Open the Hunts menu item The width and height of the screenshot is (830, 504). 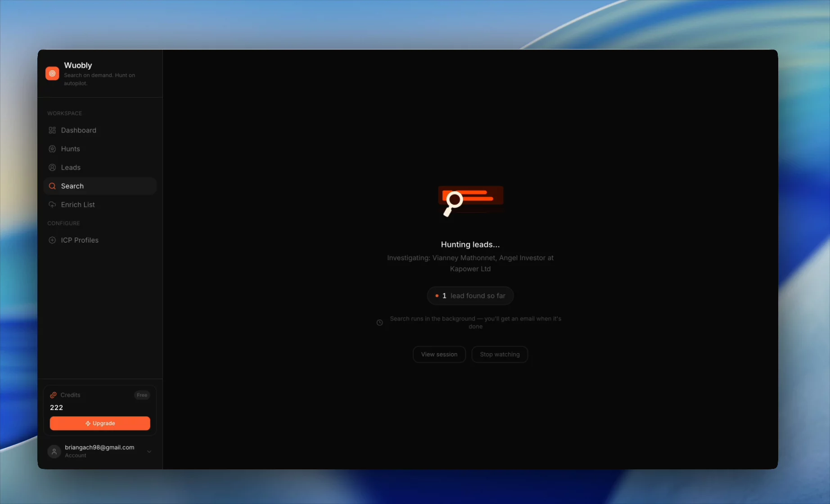[x=100, y=149]
